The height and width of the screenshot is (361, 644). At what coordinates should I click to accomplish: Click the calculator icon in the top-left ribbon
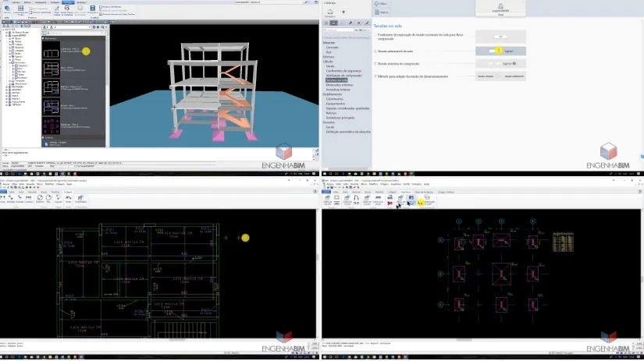pos(93,9)
